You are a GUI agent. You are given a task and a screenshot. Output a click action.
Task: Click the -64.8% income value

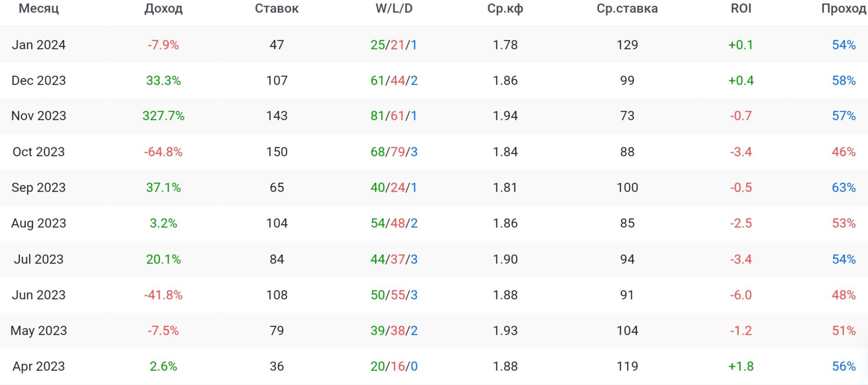(x=163, y=152)
